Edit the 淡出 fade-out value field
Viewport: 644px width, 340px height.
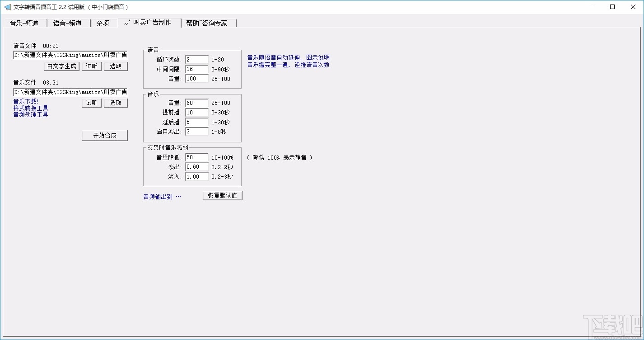click(x=196, y=167)
